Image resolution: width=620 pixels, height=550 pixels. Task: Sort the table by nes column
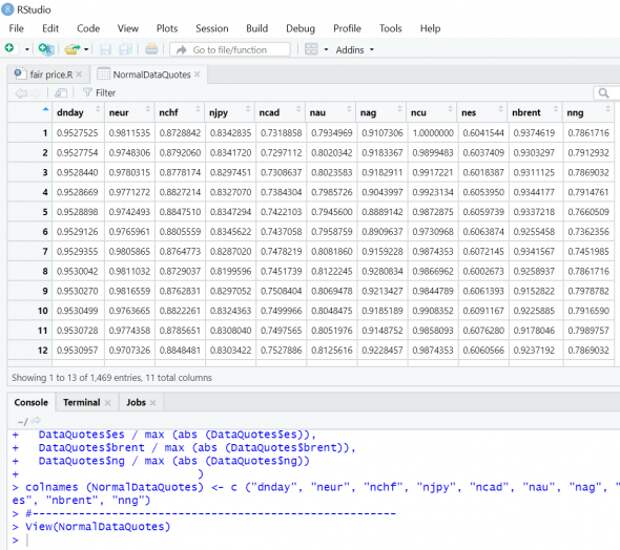483,113
